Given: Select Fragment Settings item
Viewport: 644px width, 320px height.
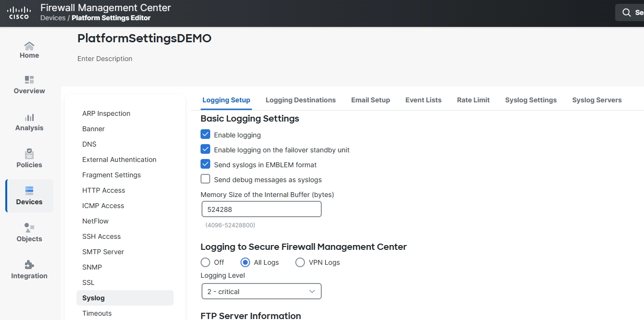Looking at the screenshot, I should (x=112, y=175).
